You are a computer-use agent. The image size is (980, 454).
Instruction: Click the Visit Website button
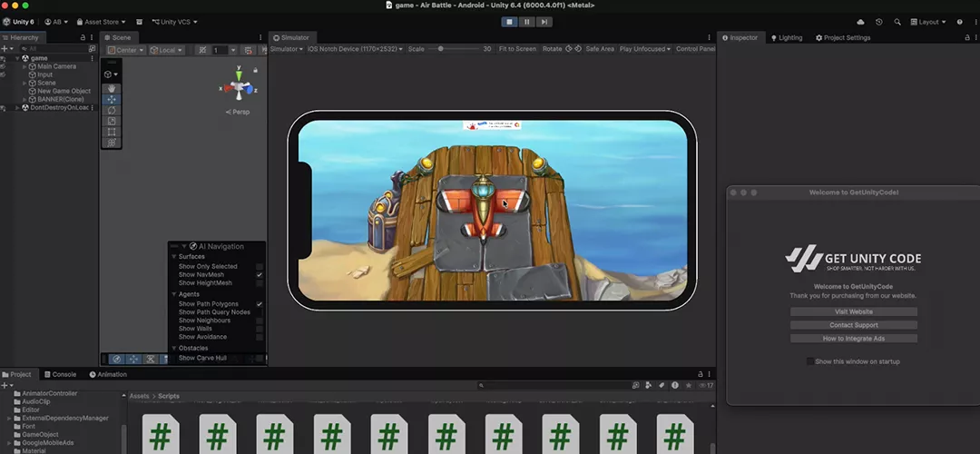pos(853,311)
